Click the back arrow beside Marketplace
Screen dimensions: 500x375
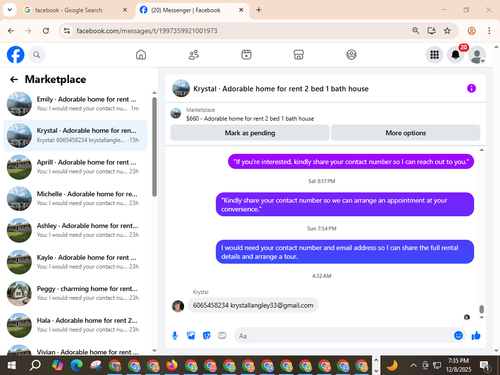coord(14,79)
